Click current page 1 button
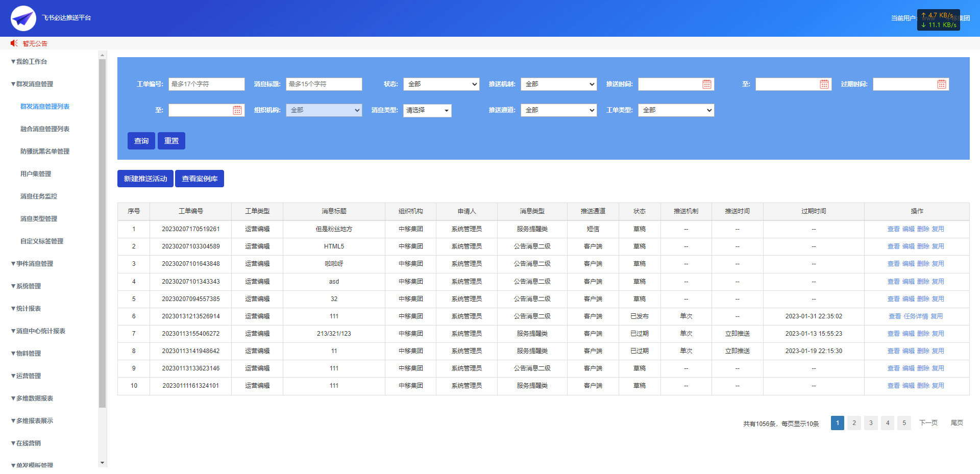Image resolution: width=980 pixels, height=474 pixels. (x=838, y=423)
